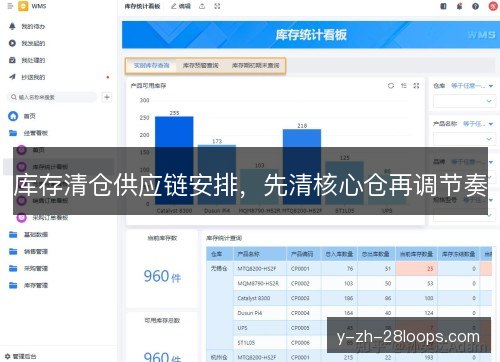Maximize the 产品可用库存 chart with the expand icon
Image resolution: width=500 pixels, height=362 pixels.
click(416, 86)
